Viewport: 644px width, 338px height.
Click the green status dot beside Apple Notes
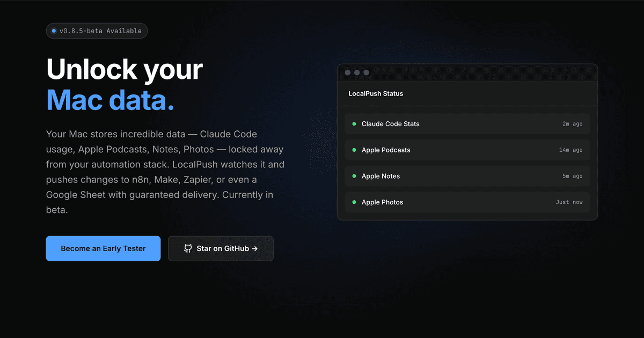(x=354, y=176)
